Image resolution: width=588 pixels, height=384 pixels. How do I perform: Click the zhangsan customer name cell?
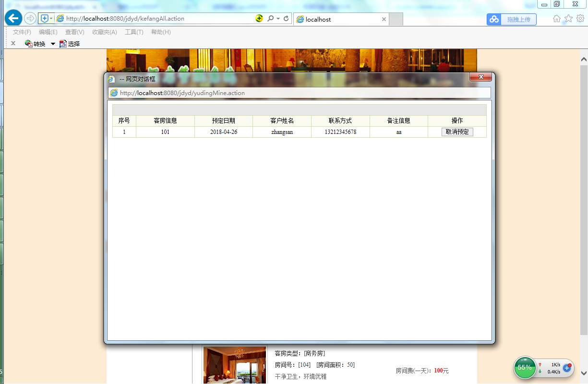282,132
